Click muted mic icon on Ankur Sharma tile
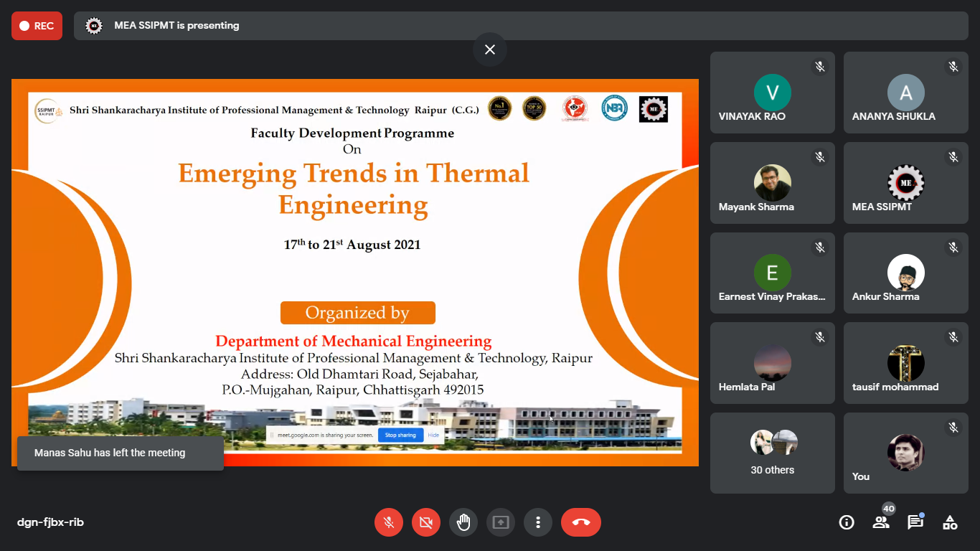 coord(953,247)
